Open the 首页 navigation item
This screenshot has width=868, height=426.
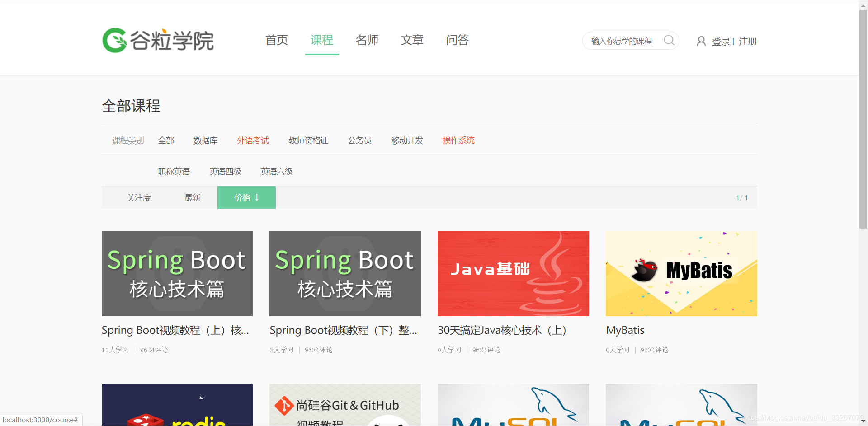[x=277, y=40]
